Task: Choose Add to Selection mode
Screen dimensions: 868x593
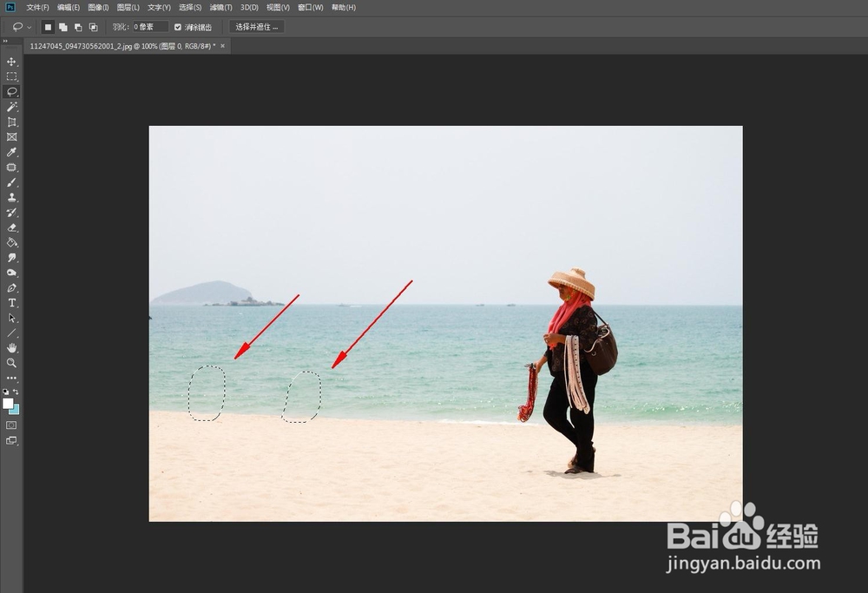Action: click(63, 27)
